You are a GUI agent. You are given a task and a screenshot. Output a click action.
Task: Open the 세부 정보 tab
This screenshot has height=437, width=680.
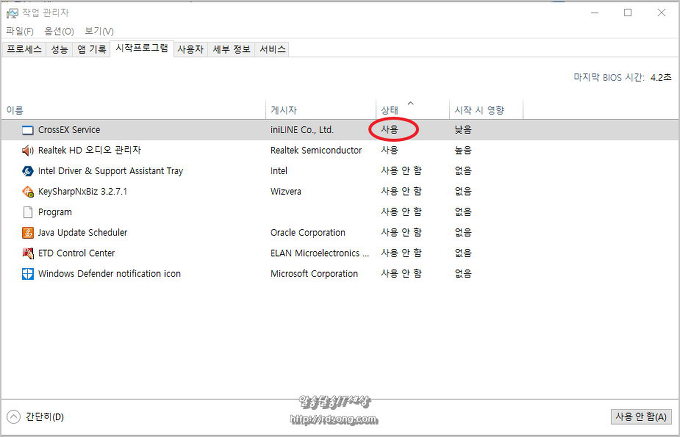230,49
